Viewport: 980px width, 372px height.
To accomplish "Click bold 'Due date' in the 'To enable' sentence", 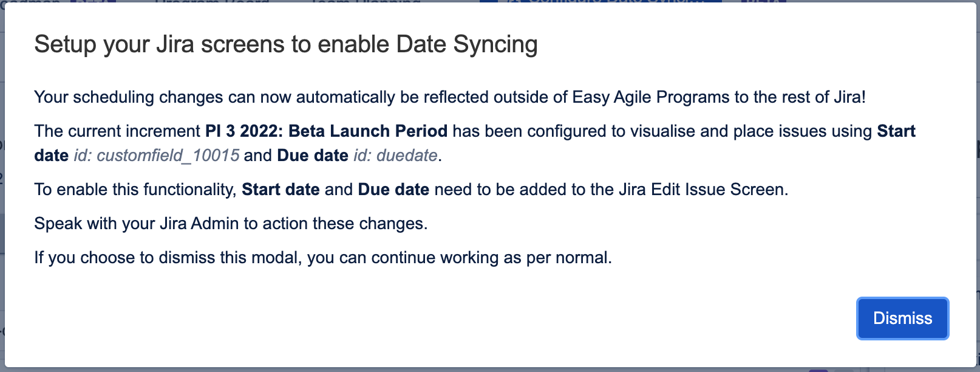I will pos(393,190).
